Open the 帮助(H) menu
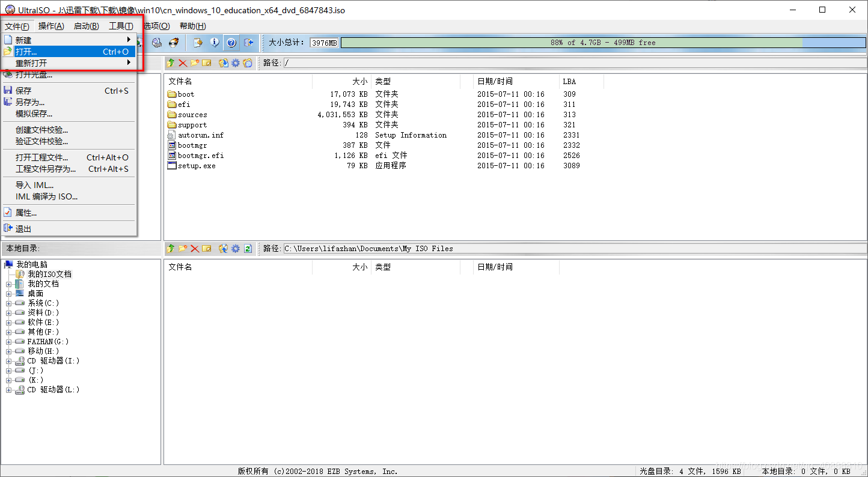This screenshot has height=477, width=868. tap(192, 26)
